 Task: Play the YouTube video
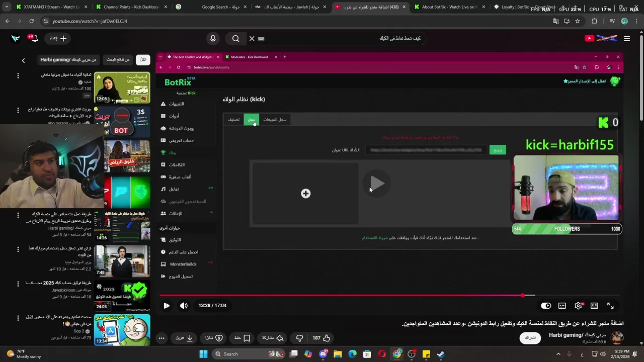click(167, 305)
